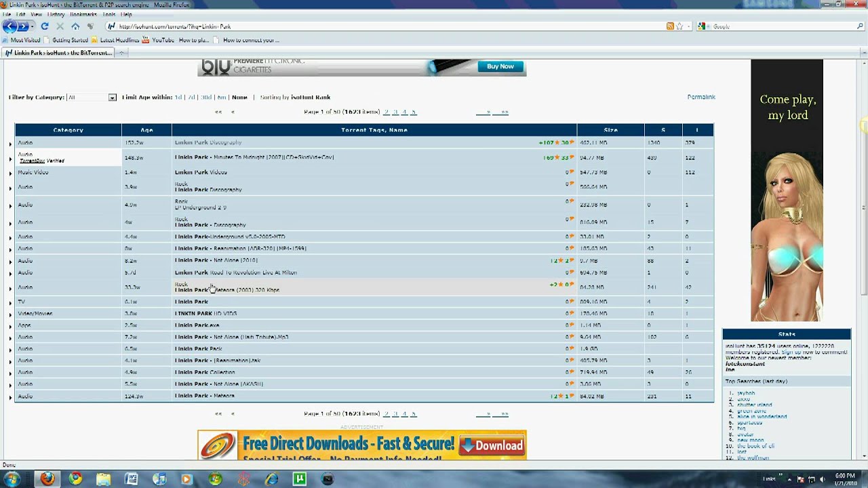Open the Google search engine dropdown
This screenshot has width=868, height=488.
(704, 26)
